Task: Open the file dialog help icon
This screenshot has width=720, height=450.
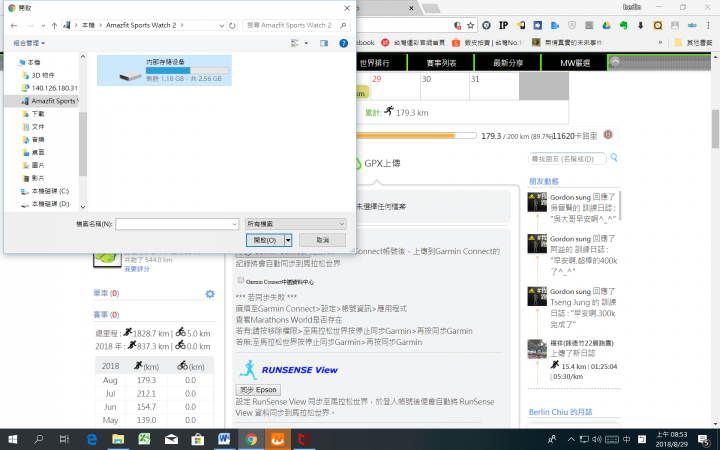Action: click(343, 43)
